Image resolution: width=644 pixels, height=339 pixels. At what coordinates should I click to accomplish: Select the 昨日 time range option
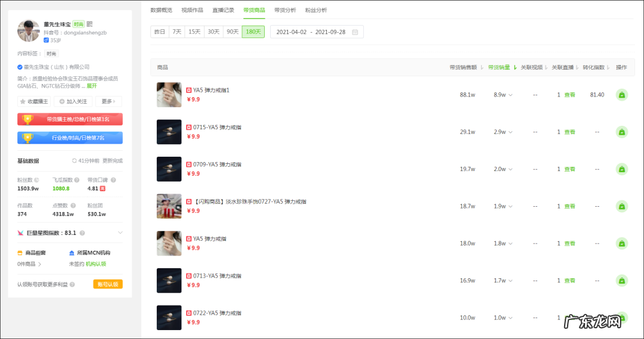click(160, 32)
